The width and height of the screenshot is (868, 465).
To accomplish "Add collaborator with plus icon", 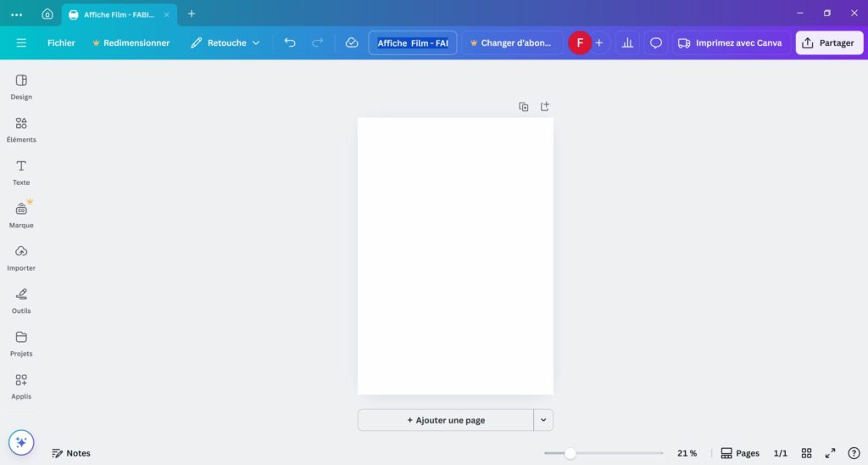I will (599, 42).
